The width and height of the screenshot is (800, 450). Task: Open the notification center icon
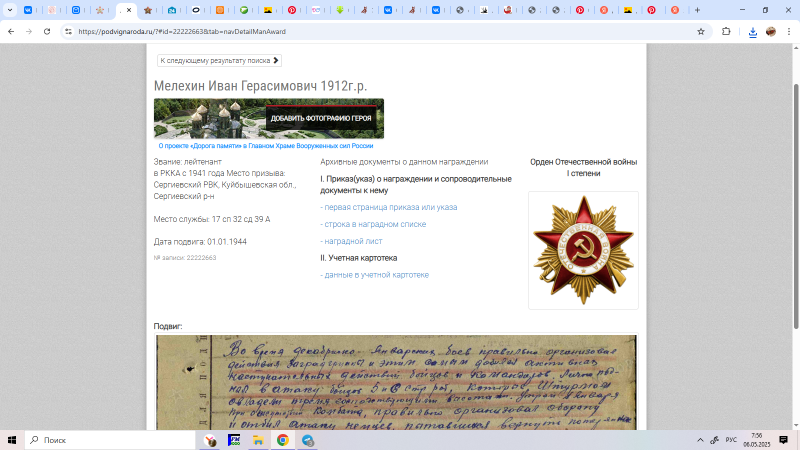coord(784,440)
